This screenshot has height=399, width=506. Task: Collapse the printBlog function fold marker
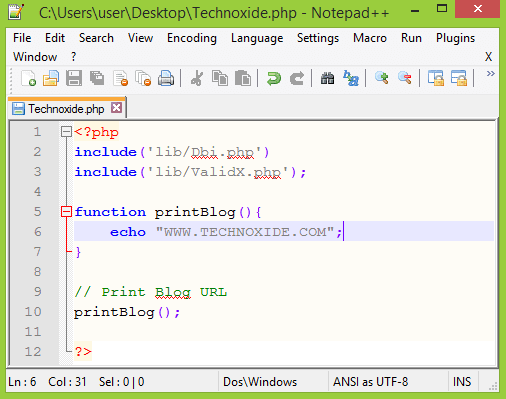[66, 212]
